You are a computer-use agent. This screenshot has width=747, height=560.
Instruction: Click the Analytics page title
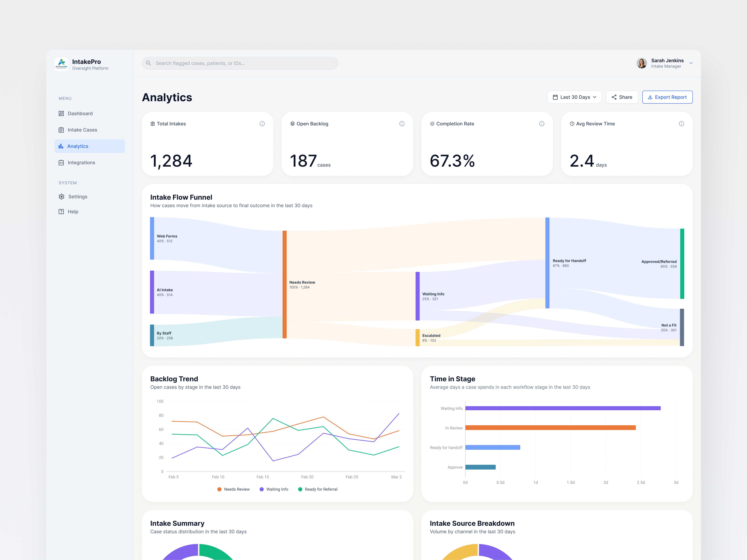click(167, 98)
